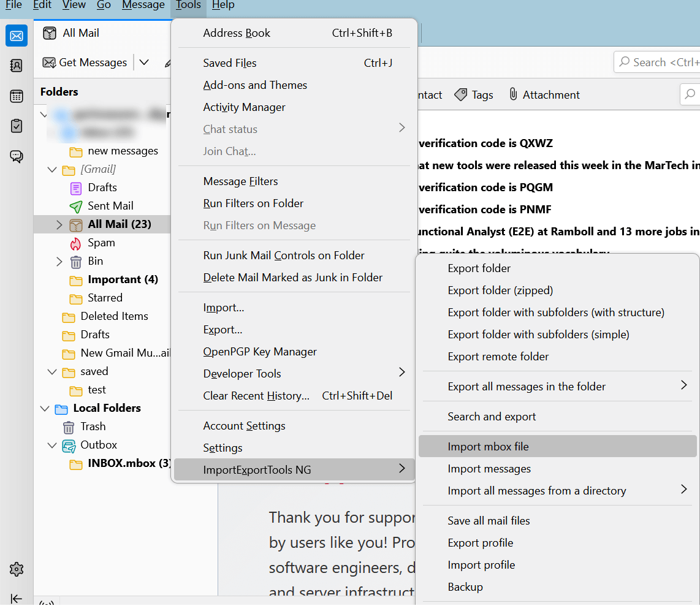
Task: Open the Tasks sidebar icon
Action: coord(17,126)
